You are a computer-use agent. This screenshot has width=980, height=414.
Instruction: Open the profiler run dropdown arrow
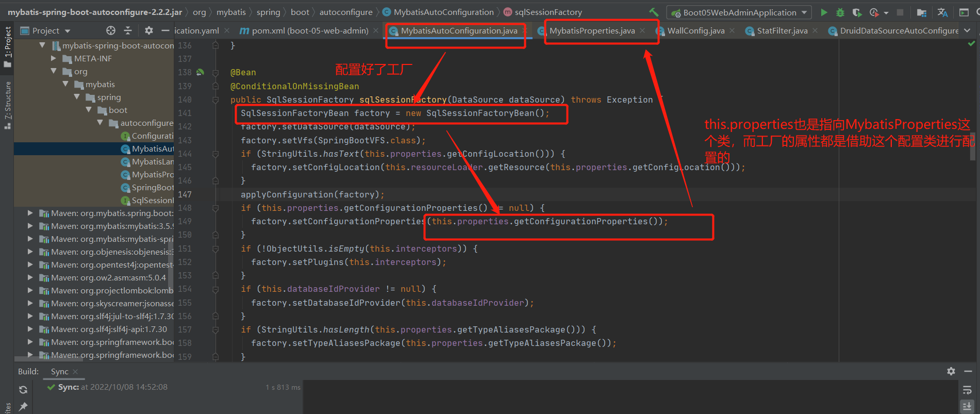[x=886, y=13]
